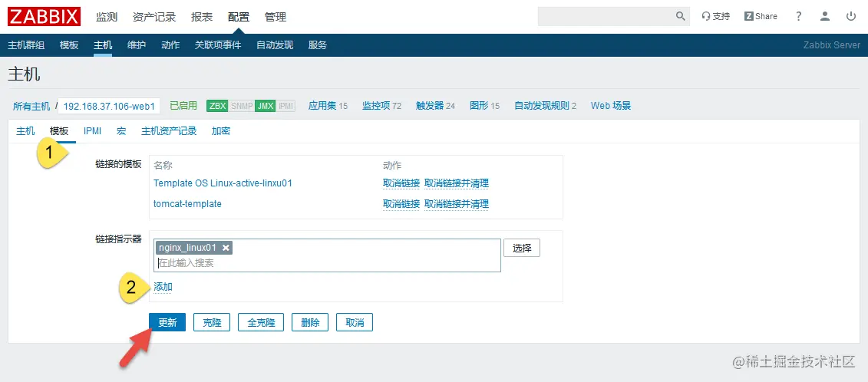The height and width of the screenshot is (382, 868).
Task: Open the 报表 top menu
Action: pos(202,17)
